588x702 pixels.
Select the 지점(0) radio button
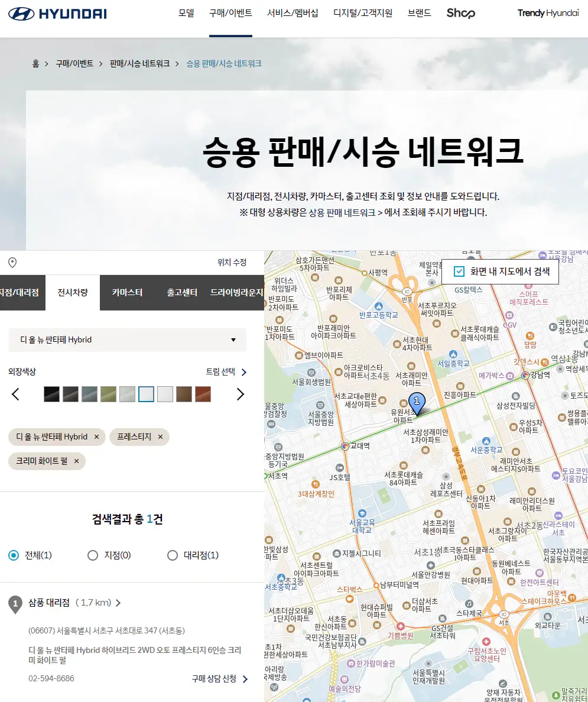pyautogui.click(x=93, y=555)
